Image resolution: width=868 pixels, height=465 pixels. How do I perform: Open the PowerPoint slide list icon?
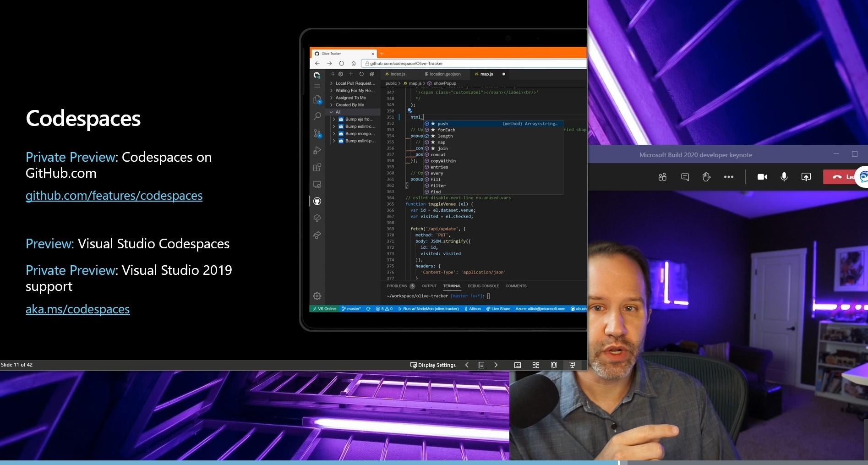(x=481, y=365)
